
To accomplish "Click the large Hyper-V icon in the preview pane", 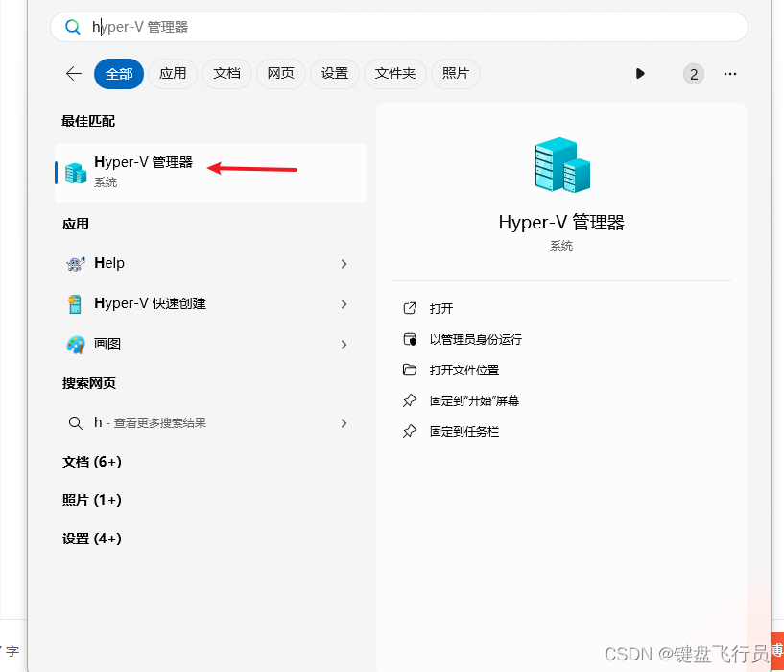I will coord(561,165).
